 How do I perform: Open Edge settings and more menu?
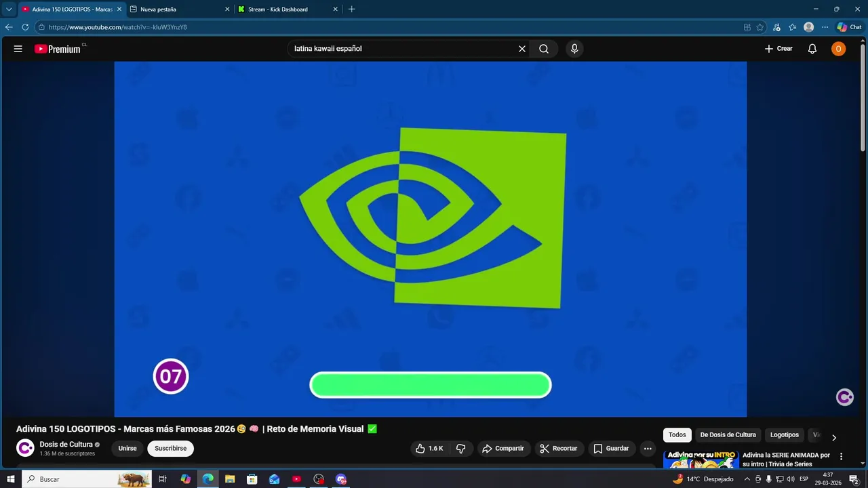[825, 27]
